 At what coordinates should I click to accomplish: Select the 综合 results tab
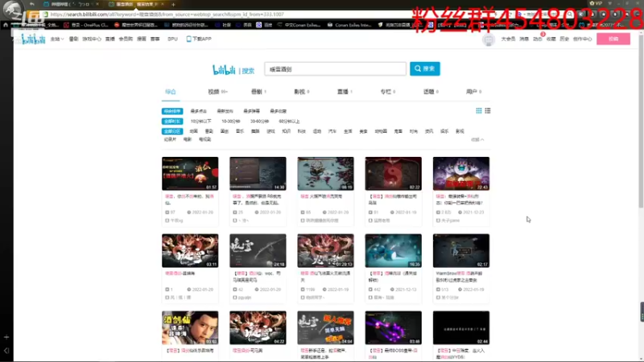[171, 92]
